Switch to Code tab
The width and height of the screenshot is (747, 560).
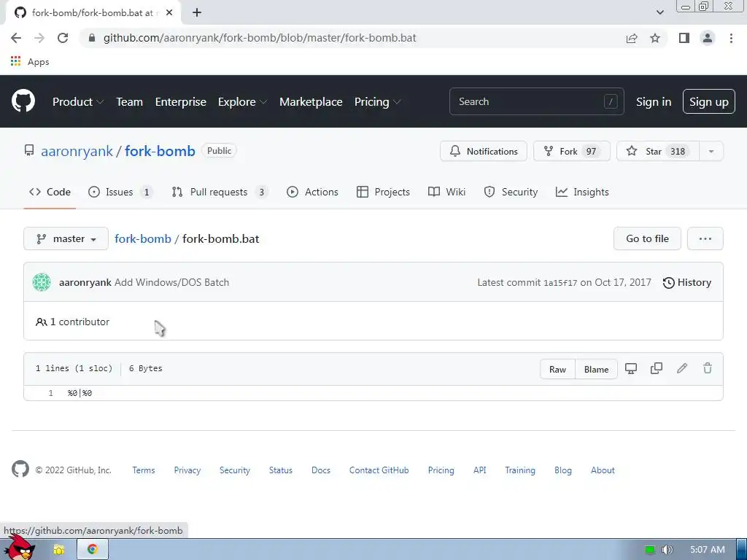(x=50, y=192)
